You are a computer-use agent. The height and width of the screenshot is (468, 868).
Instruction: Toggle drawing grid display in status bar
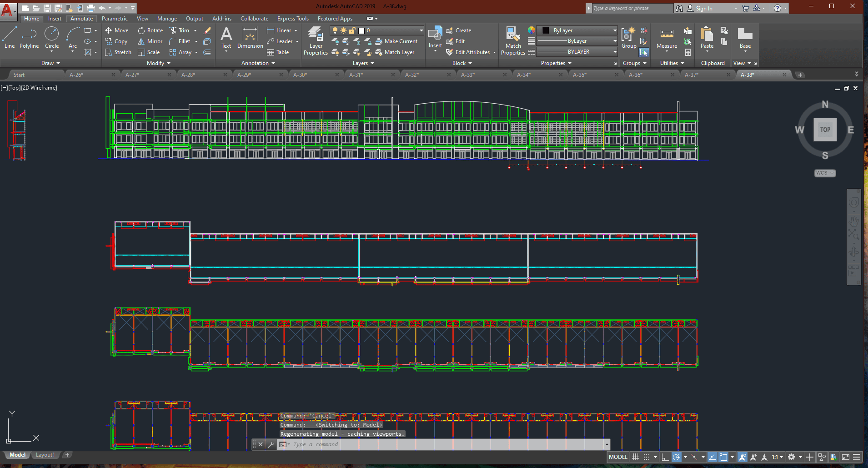636,457
